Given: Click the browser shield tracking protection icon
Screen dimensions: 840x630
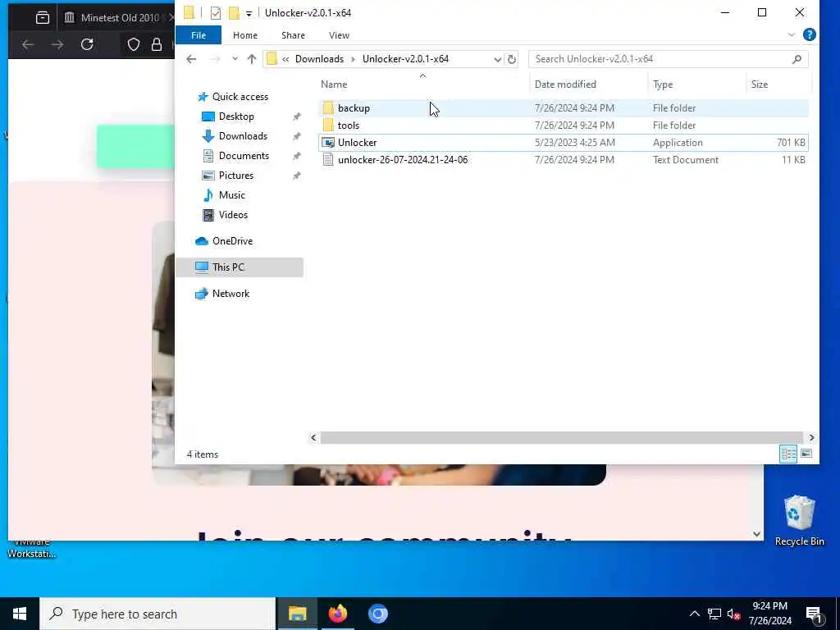Looking at the screenshot, I should pyautogui.click(x=134, y=44).
